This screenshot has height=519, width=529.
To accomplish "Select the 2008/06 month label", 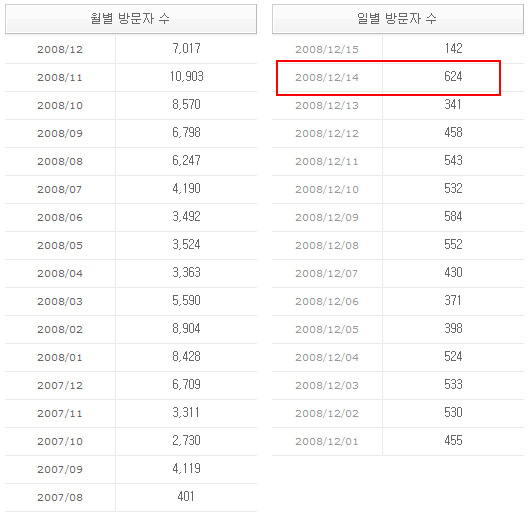I will pyautogui.click(x=60, y=218).
